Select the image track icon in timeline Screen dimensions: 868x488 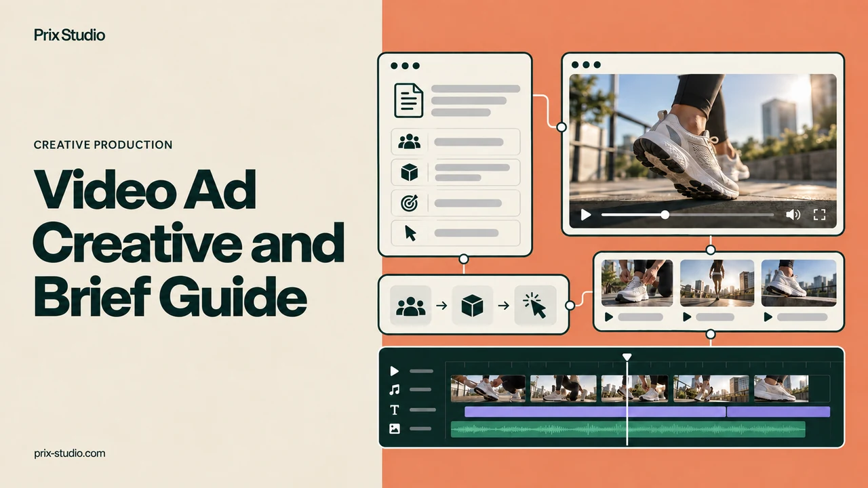(395, 428)
